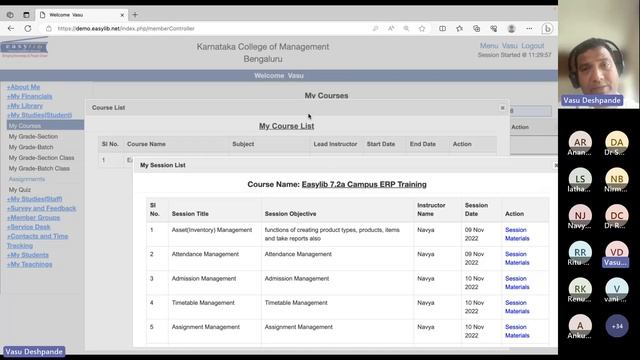Select My Grade-Batch Class menu item
640x360 pixels.
click(39, 169)
